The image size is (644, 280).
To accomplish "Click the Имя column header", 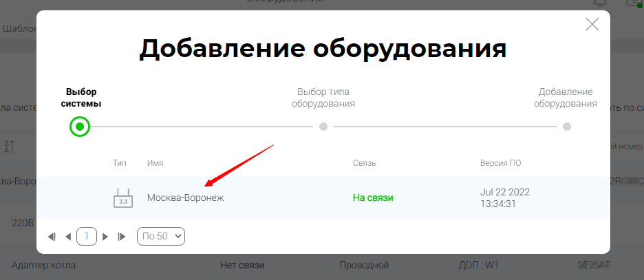I will 155,163.
